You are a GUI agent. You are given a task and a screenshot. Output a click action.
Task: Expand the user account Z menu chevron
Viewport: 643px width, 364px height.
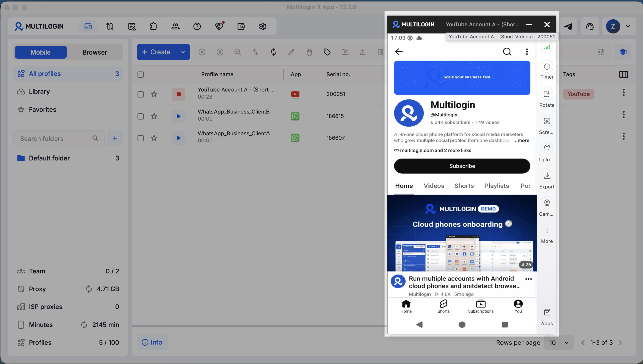pos(628,26)
